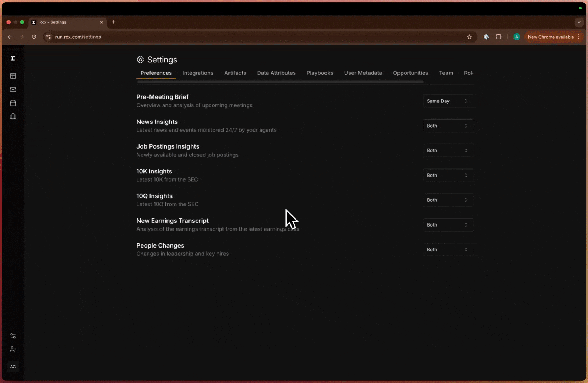Screen dimensions: 588x383
Task: Open the Job Postings Insights dropdown
Action: pyautogui.click(x=447, y=151)
